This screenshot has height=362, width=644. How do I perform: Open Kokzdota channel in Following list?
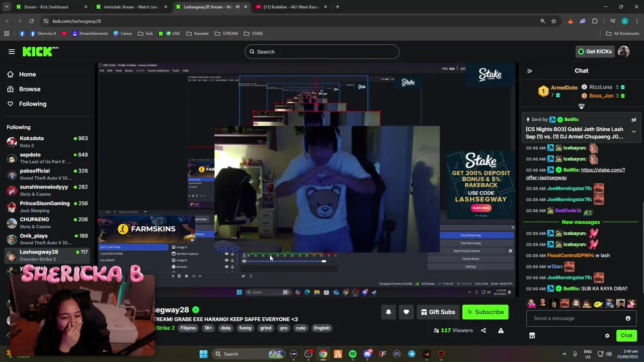(47, 142)
